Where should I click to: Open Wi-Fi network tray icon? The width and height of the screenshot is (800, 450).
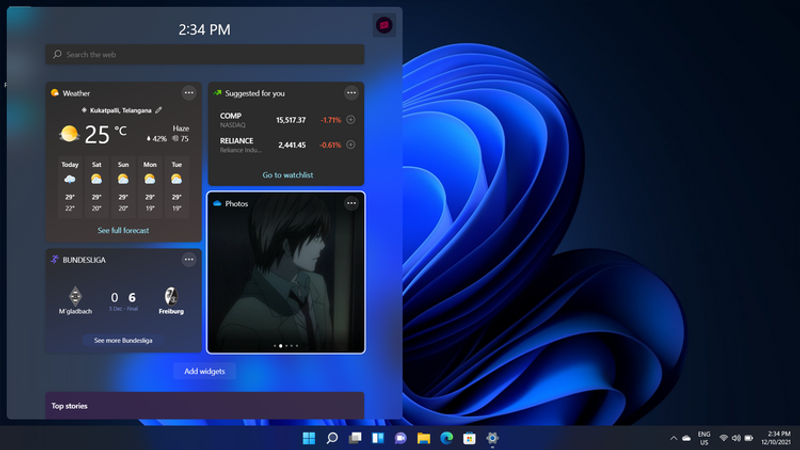tap(723, 438)
